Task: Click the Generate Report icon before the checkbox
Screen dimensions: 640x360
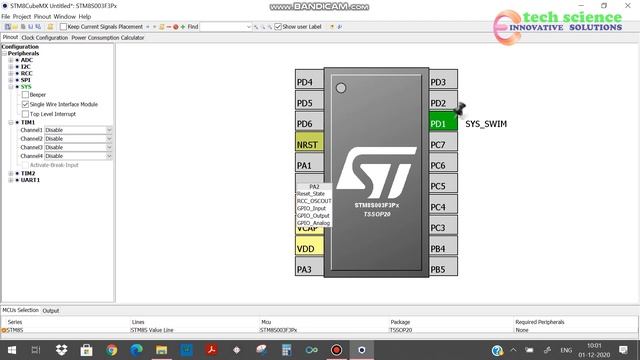Action: pos(50,27)
